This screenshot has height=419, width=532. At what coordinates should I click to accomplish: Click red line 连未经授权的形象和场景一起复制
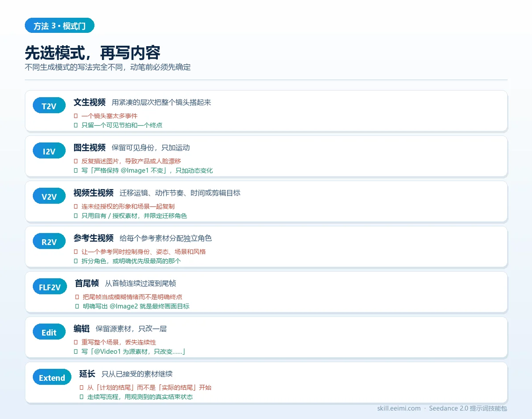[x=128, y=206]
